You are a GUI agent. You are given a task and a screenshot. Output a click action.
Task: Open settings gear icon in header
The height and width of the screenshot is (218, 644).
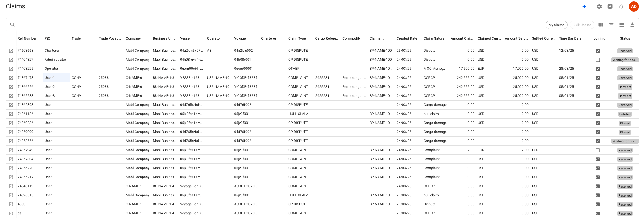(x=599, y=6)
